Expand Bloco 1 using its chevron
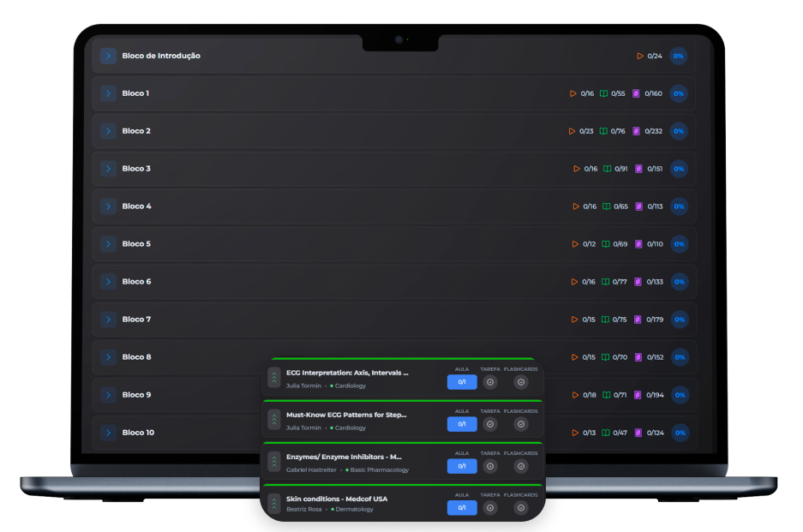 tap(108, 93)
